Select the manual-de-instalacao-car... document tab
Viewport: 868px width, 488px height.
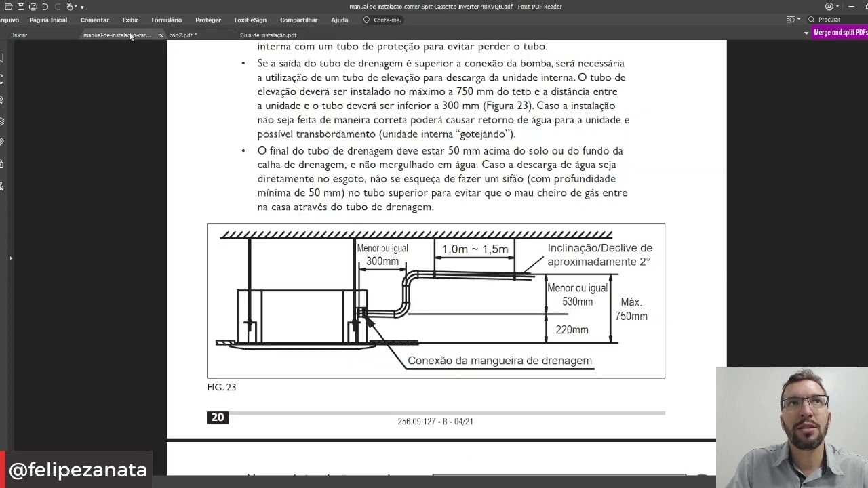[117, 35]
